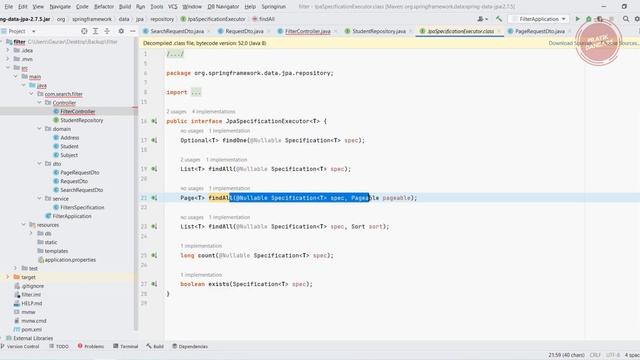This screenshot has width=640, height=360.
Task: Collapse the main folder arrow
Action: (16, 77)
